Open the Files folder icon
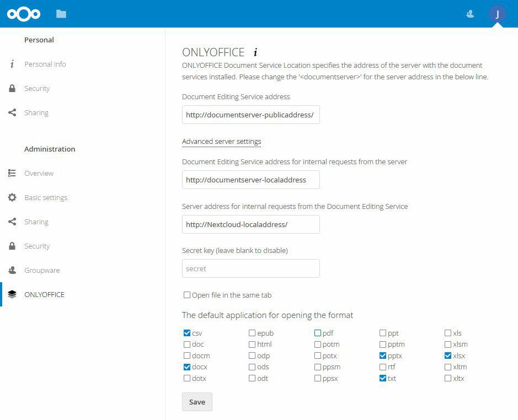Image resolution: width=518 pixels, height=420 pixels. (61, 14)
